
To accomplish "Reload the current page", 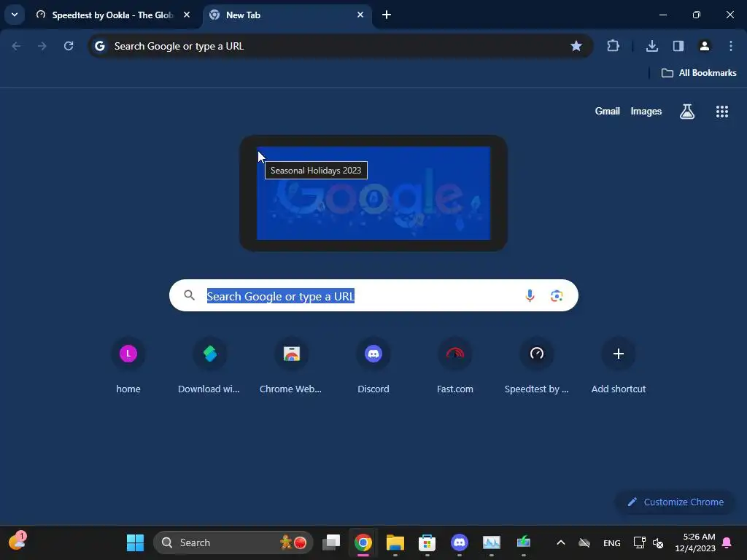I will (x=69, y=46).
